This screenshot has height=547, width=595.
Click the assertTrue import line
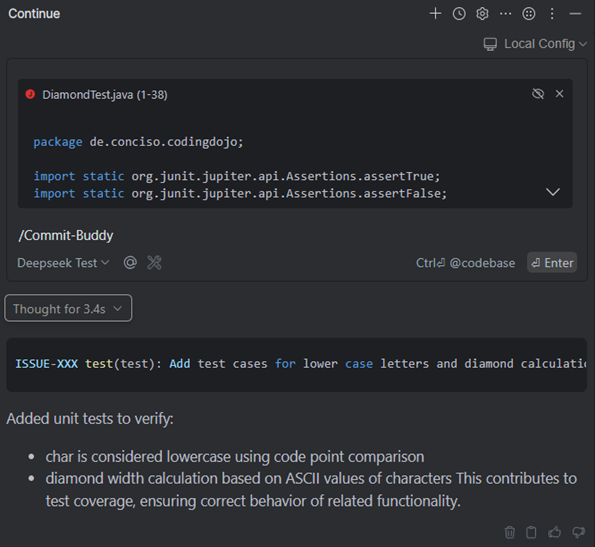tap(237, 176)
